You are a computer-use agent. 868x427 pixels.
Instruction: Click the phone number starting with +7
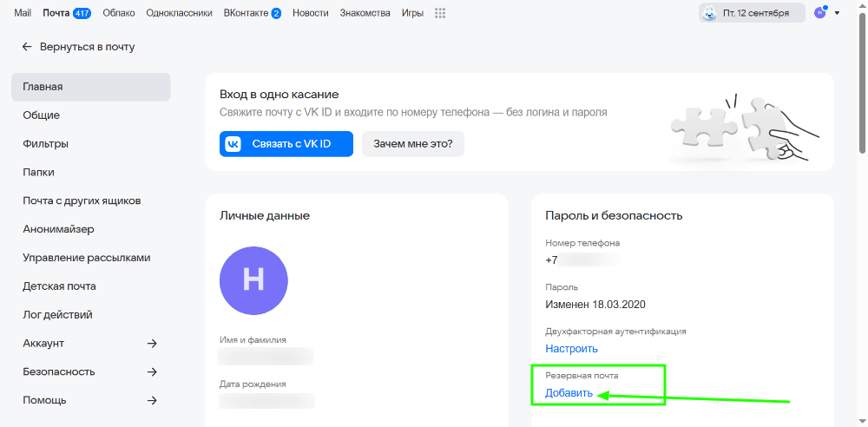pos(582,259)
